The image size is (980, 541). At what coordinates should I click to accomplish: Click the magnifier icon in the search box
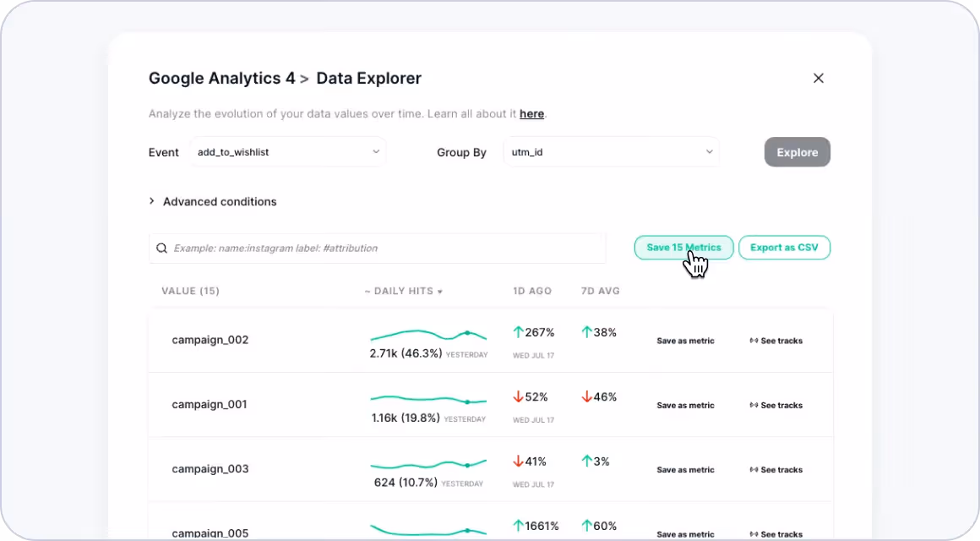(x=162, y=249)
